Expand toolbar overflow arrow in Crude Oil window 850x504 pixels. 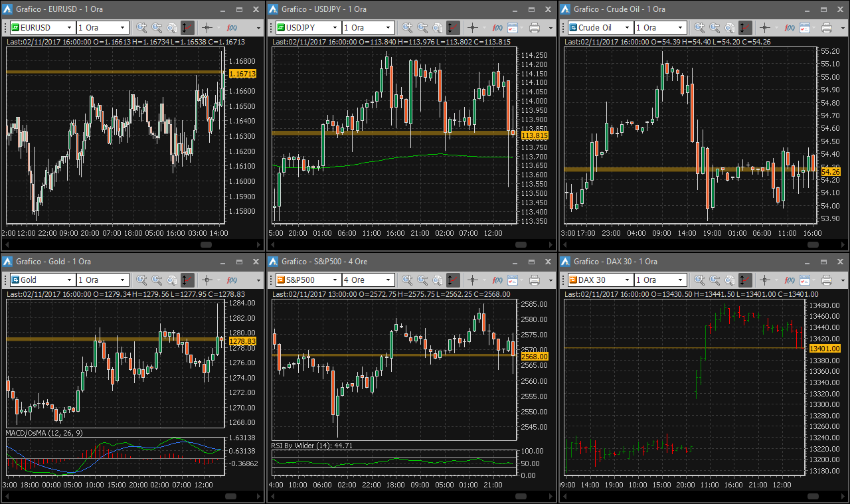843,28
